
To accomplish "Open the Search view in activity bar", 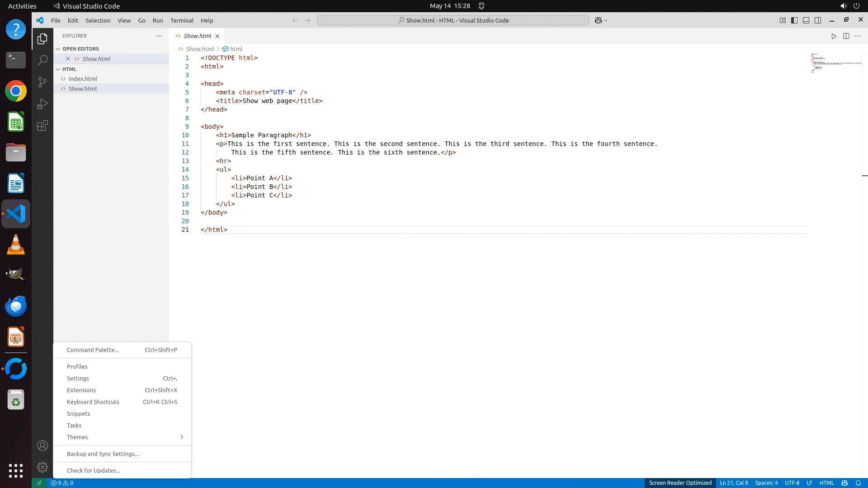I will 42,60.
